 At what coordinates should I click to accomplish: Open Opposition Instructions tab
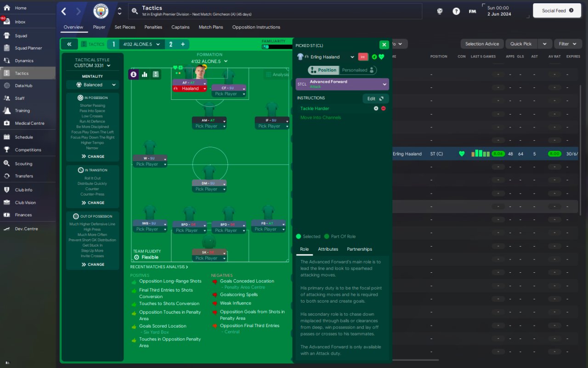256,27
